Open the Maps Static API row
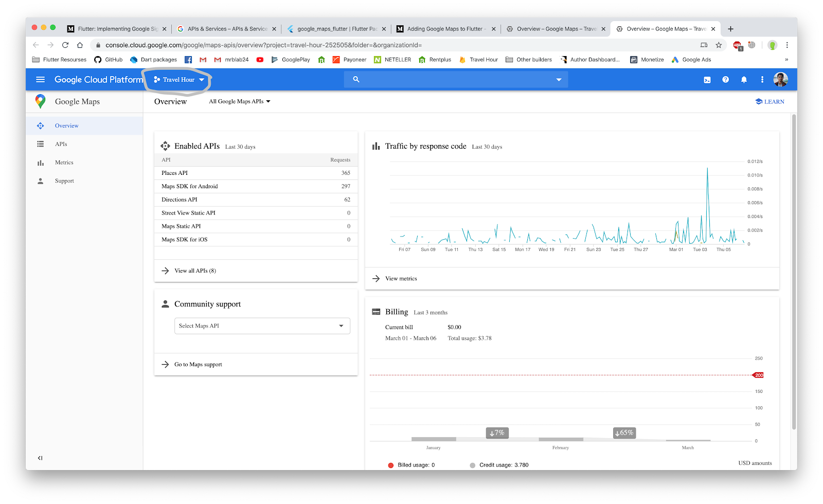The image size is (823, 504). 256,227
